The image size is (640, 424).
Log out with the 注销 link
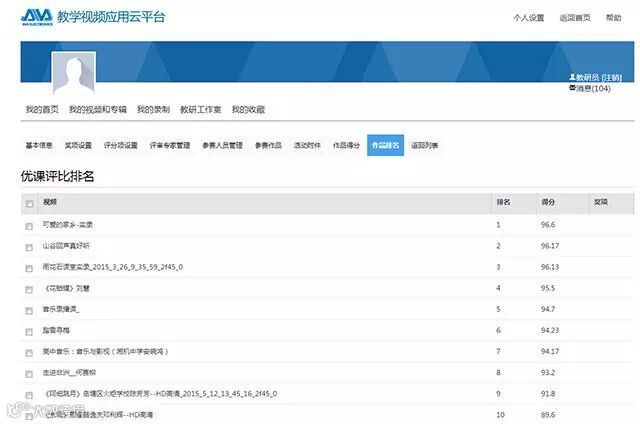(611, 77)
